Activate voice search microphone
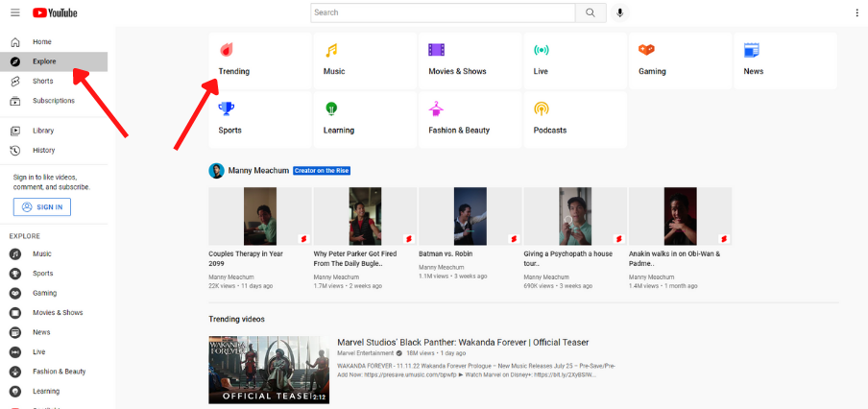 [620, 12]
